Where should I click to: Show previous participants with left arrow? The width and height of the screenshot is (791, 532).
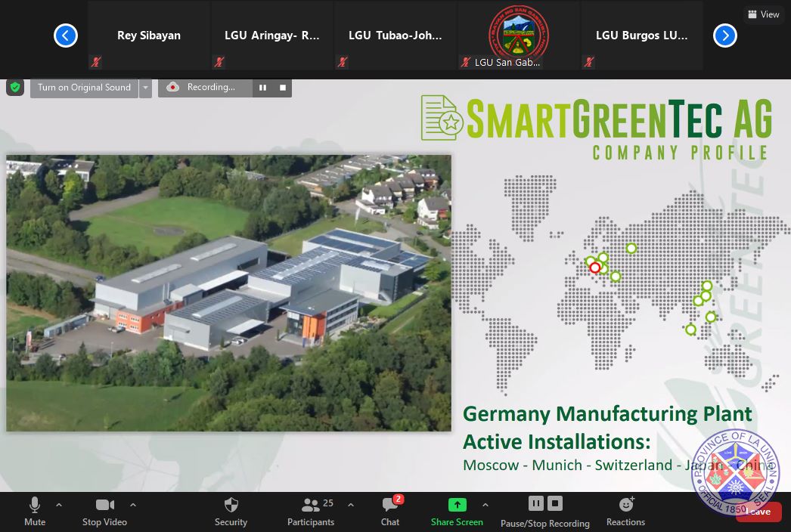[66, 36]
